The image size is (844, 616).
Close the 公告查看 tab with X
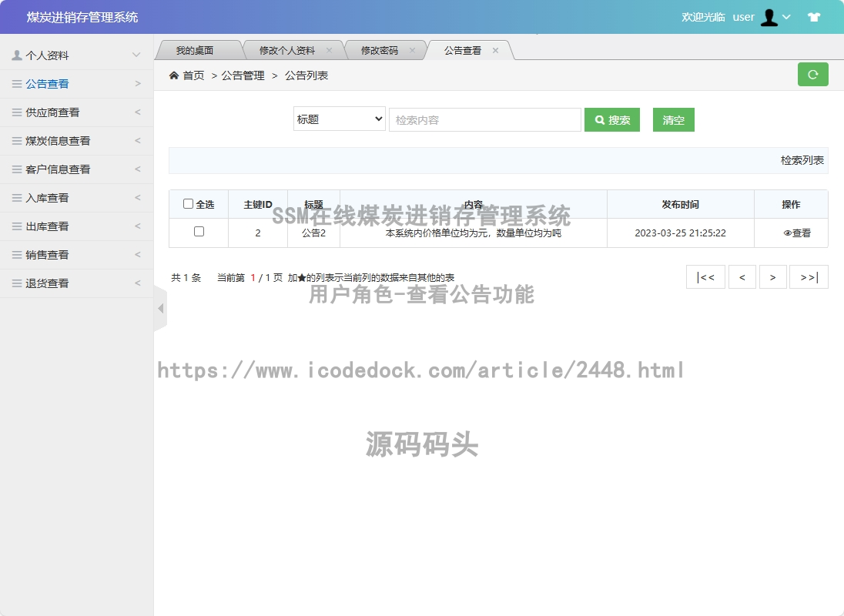(495, 51)
